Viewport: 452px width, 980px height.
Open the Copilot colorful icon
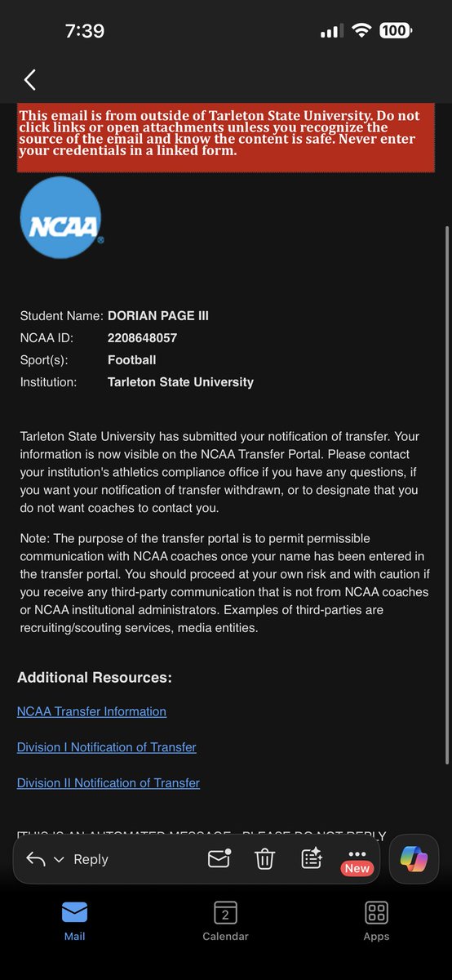click(x=414, y=859)
